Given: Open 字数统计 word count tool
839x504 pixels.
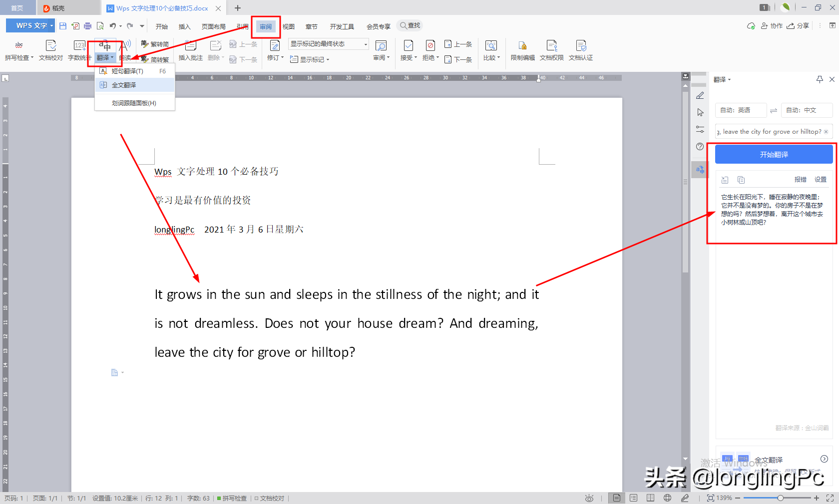Looking at the screenshot, I should tap(79, 50).
